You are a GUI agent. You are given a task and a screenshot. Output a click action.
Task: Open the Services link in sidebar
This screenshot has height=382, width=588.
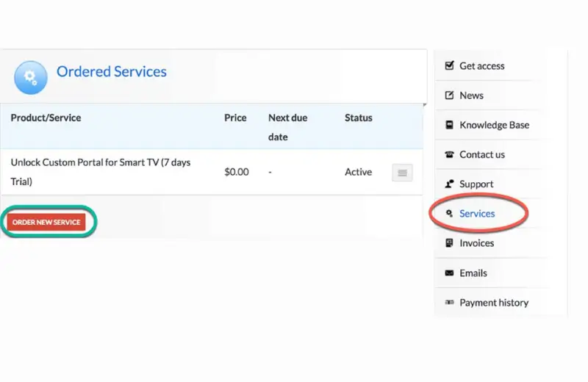click(x=477, y=214)
